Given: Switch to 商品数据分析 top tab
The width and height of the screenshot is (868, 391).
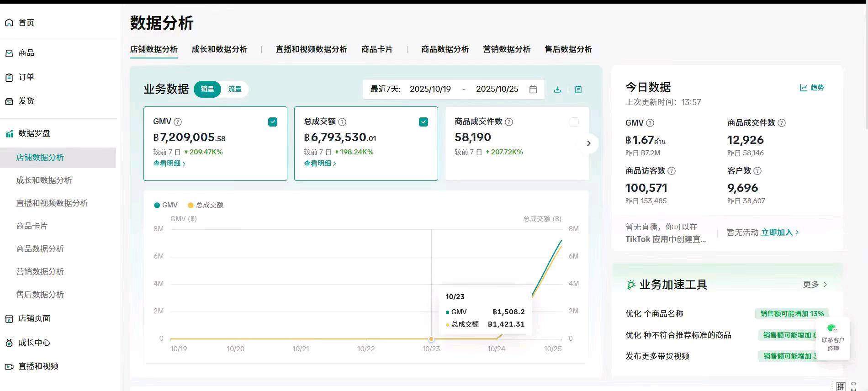Looking at the screenshot, I should [445, 49].
